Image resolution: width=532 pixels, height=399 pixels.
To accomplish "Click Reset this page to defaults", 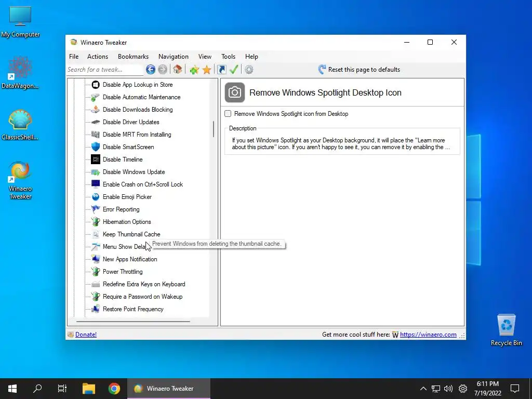I will click(359, 70).
